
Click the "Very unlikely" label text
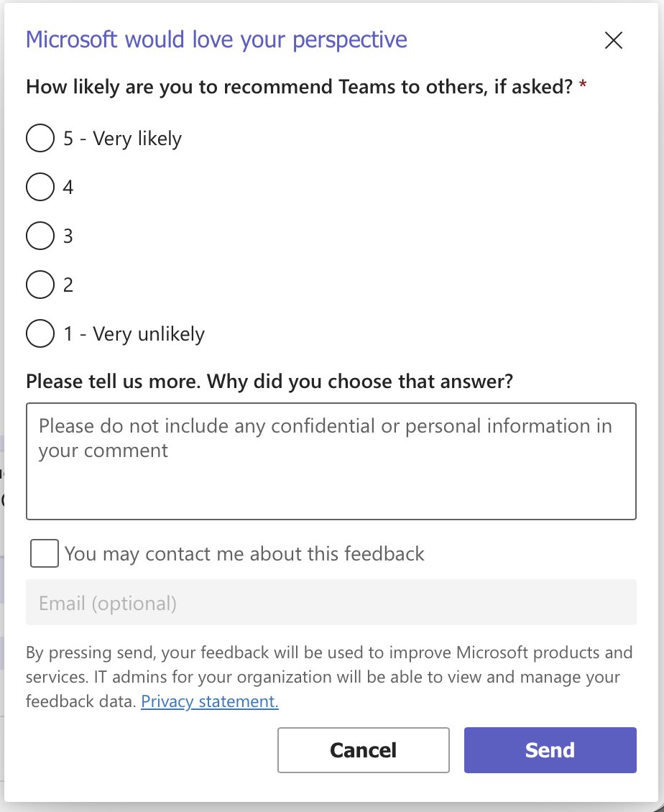(149, 334)
